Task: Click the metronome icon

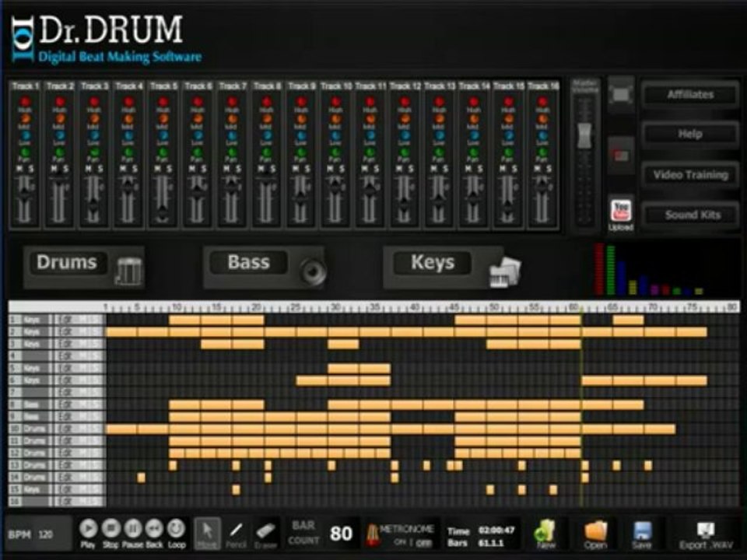Action: (372, 535)
